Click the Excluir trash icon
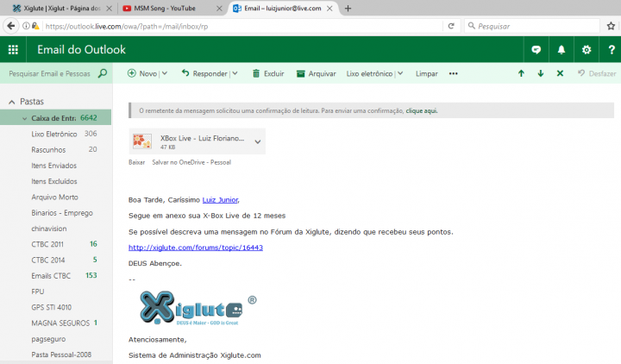The image size is (621, 364). tap(256, 73)
